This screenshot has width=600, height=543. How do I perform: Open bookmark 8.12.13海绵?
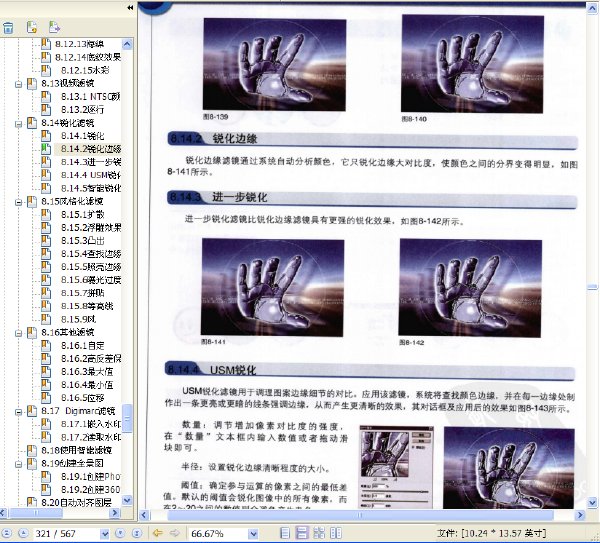click(x=79, y=44)
